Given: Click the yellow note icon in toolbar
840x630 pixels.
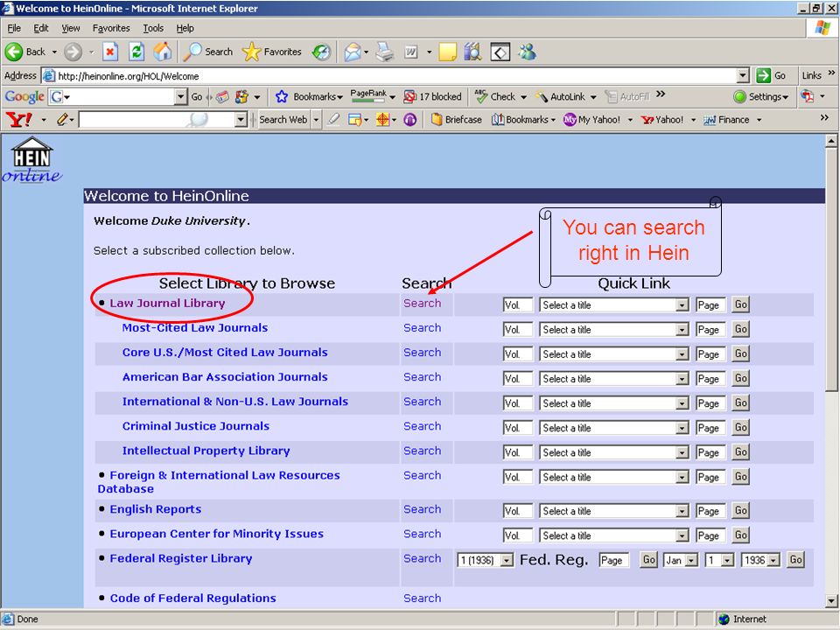Looking at the screenshot, I should coord(447,52).
